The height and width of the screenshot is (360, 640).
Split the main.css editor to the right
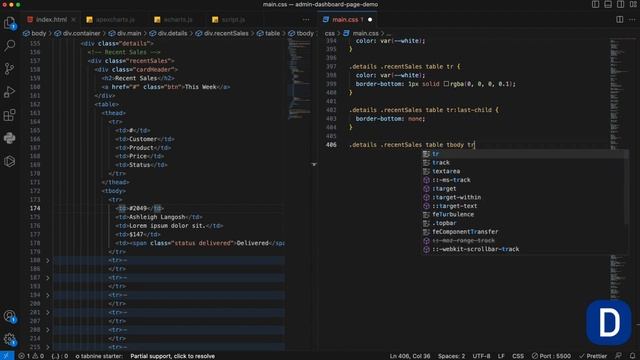[620, 20]
